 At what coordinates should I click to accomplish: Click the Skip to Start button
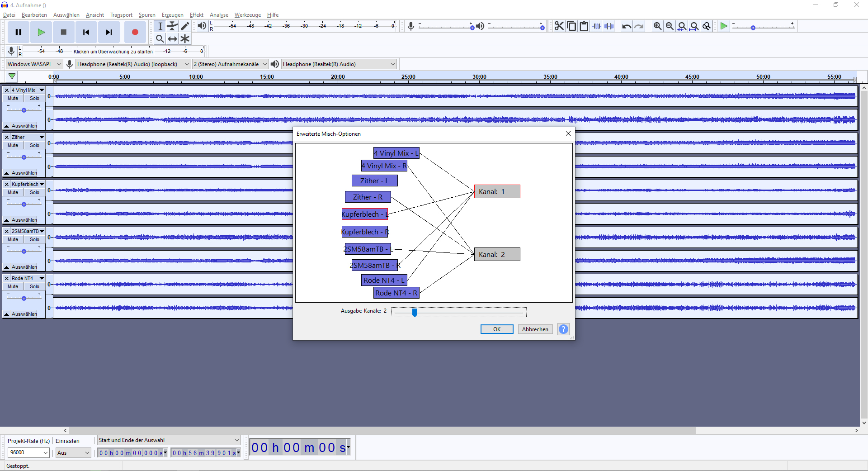click(x=86, y=32)
